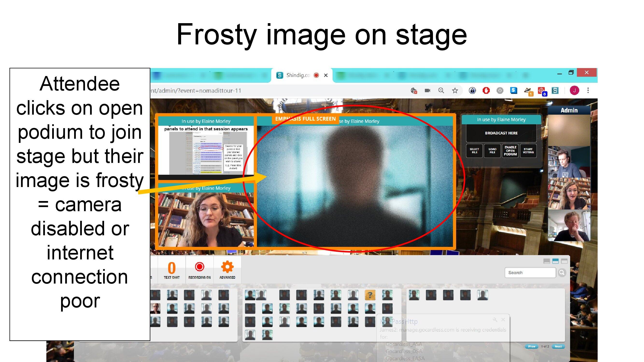Bookmark the page with the star icon
The height and width of the screenshot is (362, 644).
coord(455,90)
